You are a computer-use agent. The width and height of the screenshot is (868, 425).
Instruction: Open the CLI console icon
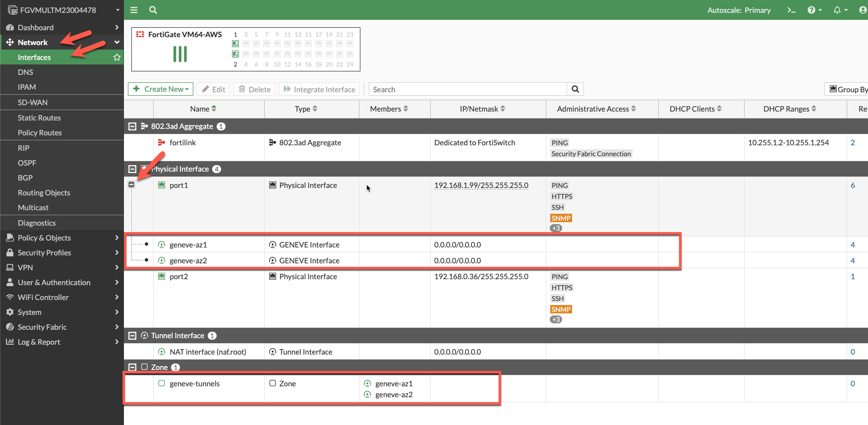(x=792, y=10)
